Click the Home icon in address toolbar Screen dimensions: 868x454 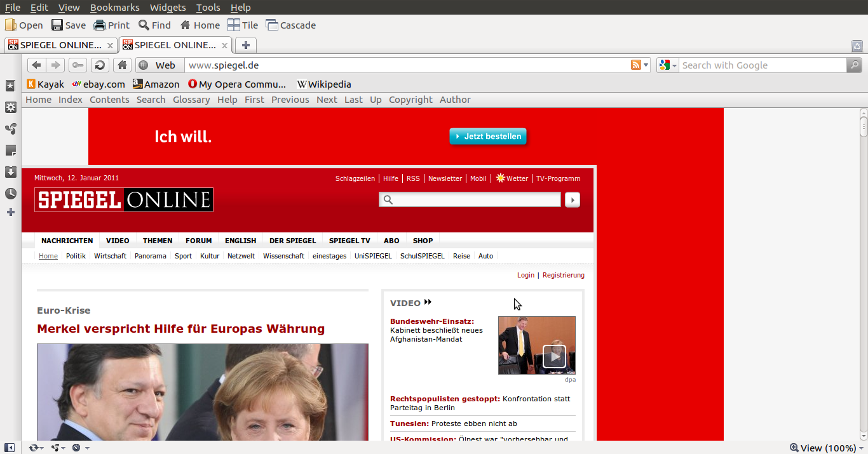click(122, 65)
